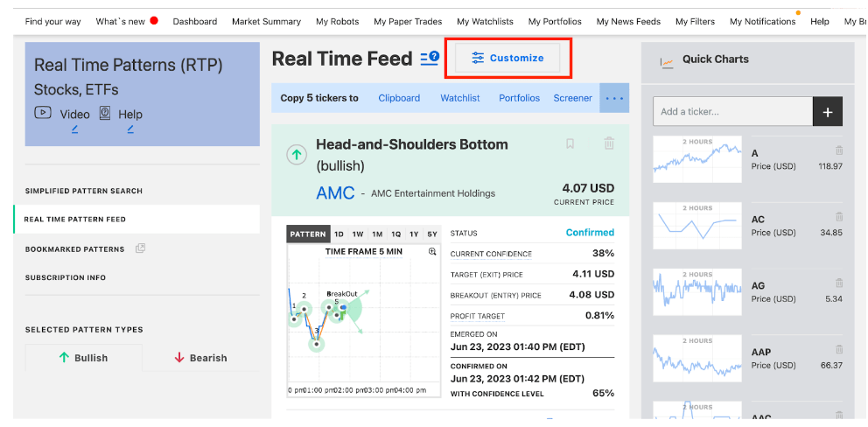Open the AG two-hour chart thumbnail

pyautogui.click(x=697, y=292)
